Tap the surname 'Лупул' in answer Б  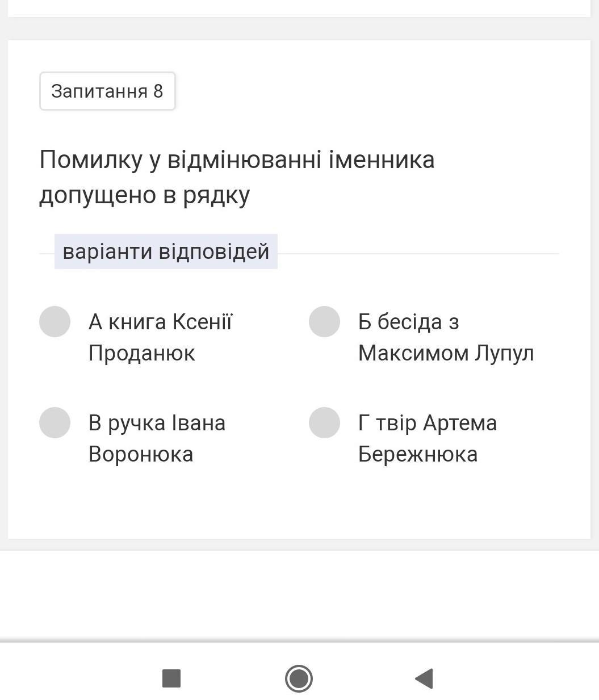click(x=504, y=353)
